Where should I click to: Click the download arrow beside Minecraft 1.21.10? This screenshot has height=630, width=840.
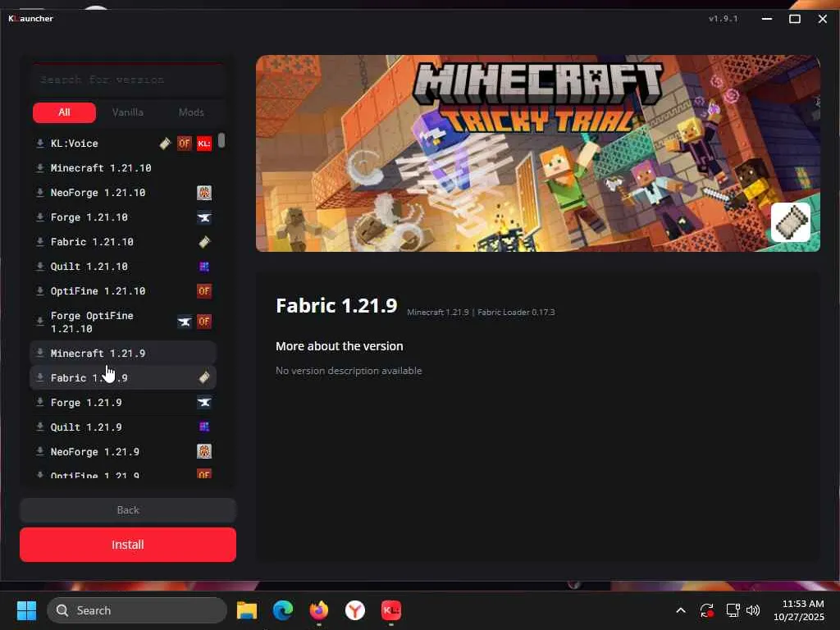pos(39,167)
